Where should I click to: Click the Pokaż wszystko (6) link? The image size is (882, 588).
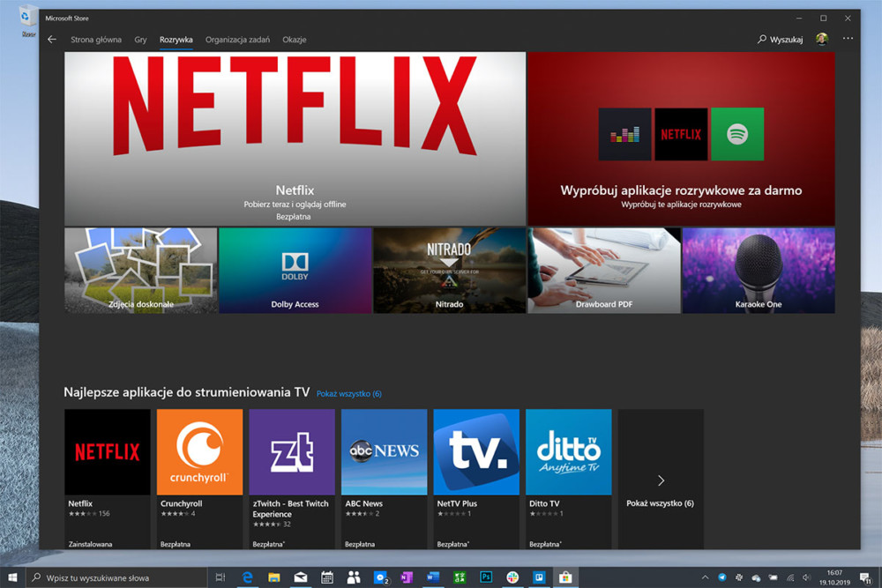click(x=348, y=393)
